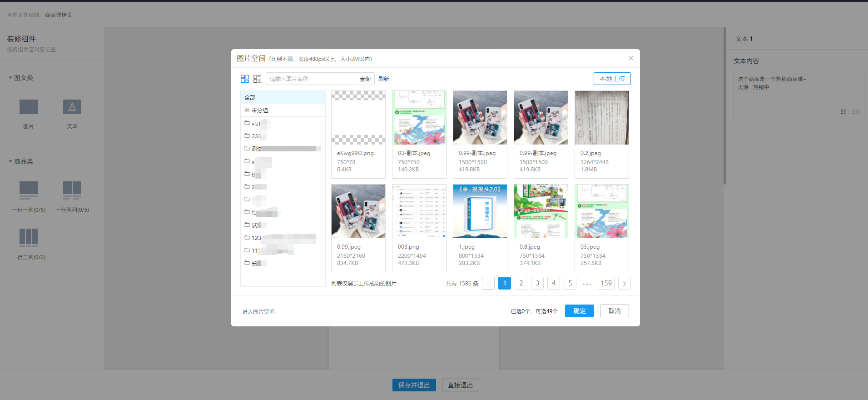This screenshot has height=400, width=868.
Task: Select the 003.png thumbnail
Action: coord(419,211)
